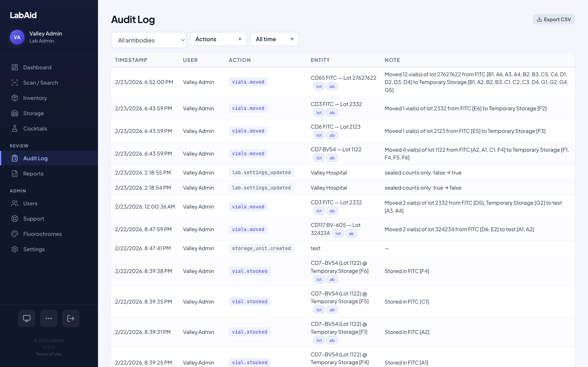Screen dimensions: 588x367
Task: Go to Storage
Action: (x=33, y=113)
